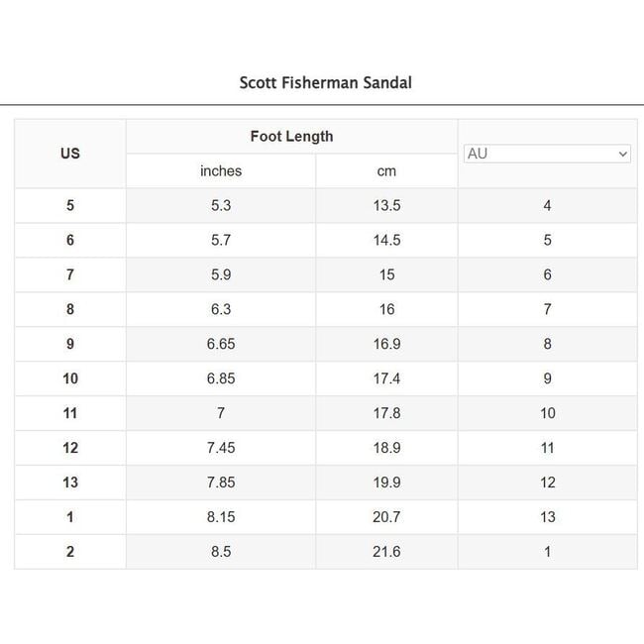Select the 14.5 cm cell
The image size is (644, 644).
click(386, 241)
